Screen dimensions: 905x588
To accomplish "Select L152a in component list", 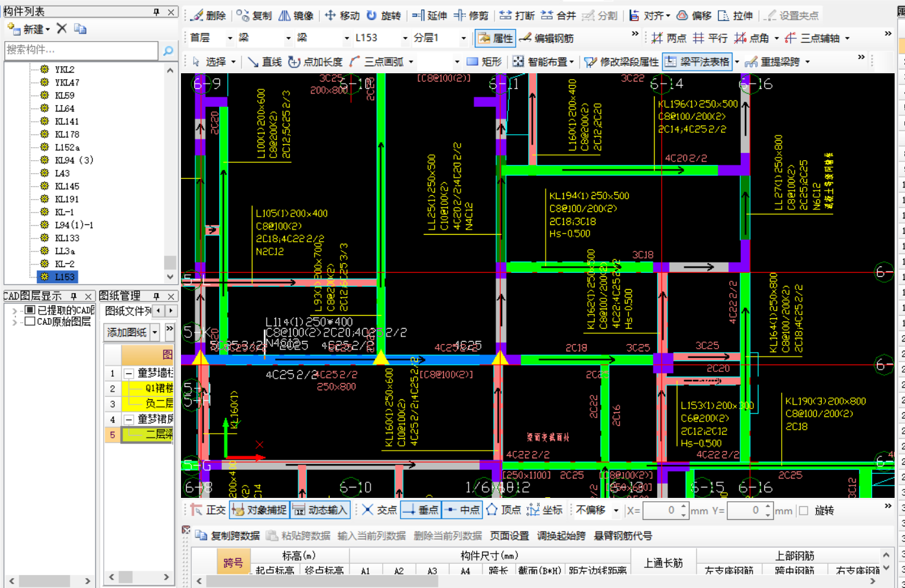I will tap(67, 147).
